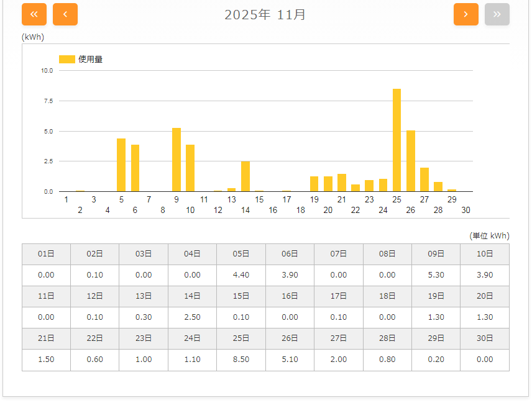Click the day 26 usage bar
The width and height of the screenshot is (532, 403).
(x=410, y=161)
